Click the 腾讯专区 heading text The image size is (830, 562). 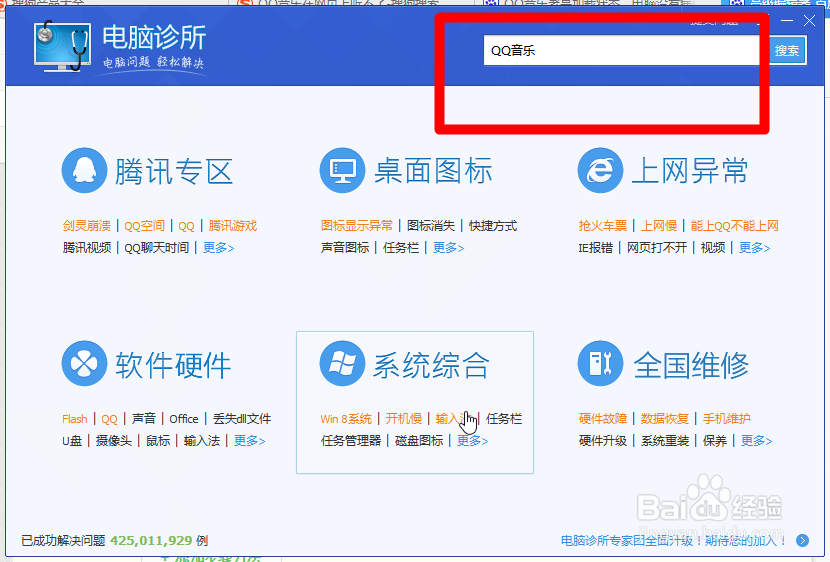[174, 171]
